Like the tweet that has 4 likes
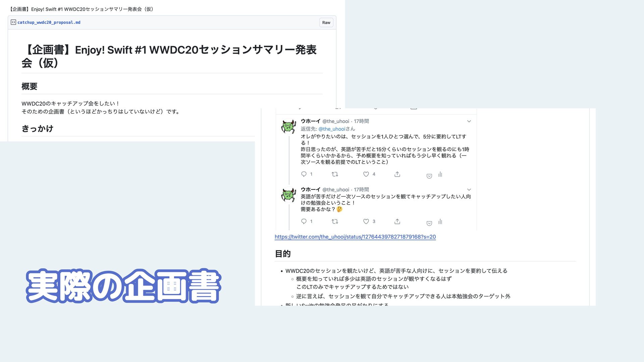Image resolution: width=644 pixels, height=362 pixels. 366,174
